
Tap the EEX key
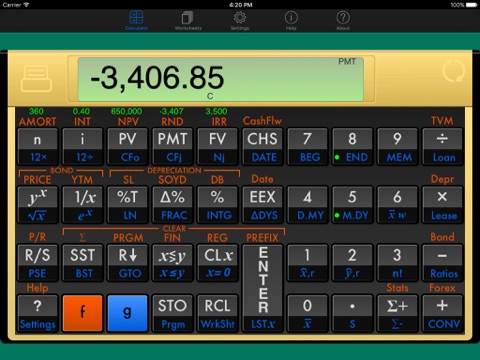(262, 204)
